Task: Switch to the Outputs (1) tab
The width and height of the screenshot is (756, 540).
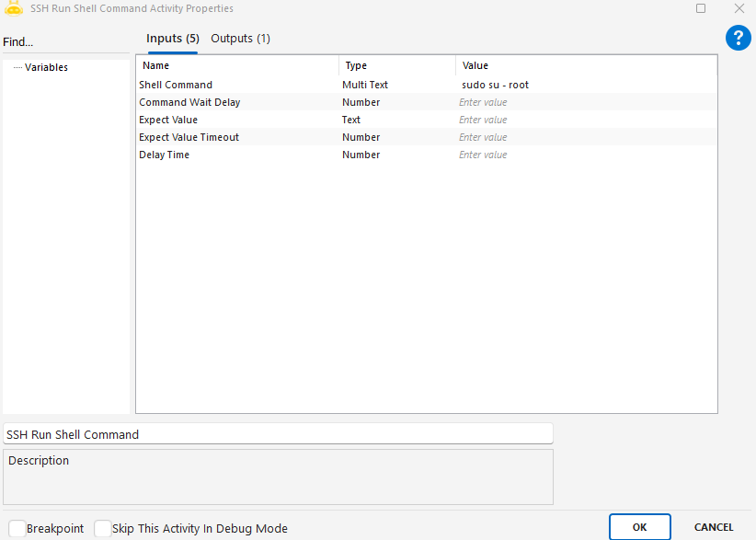Action: click(x=240, y=39)
